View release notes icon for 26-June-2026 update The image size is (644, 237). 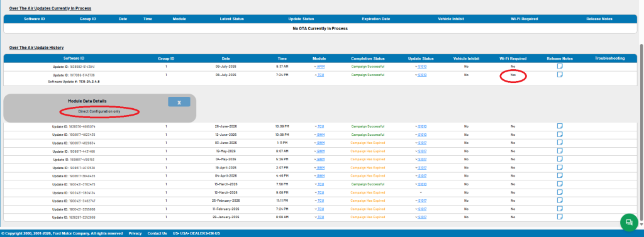pyautogui.click(x=559, y=126)
